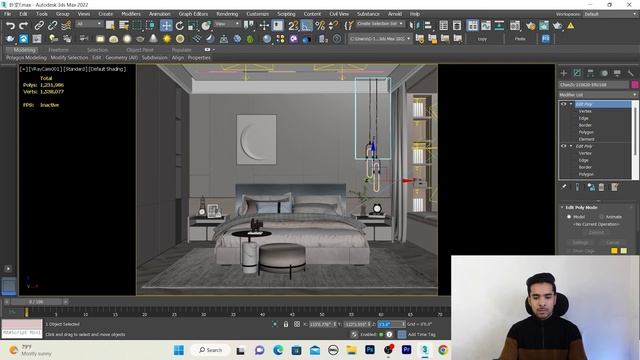The image size is (640, 360).
Task: Toggle the green Enabled indicator in status bar
Action: tap(381, 334)
